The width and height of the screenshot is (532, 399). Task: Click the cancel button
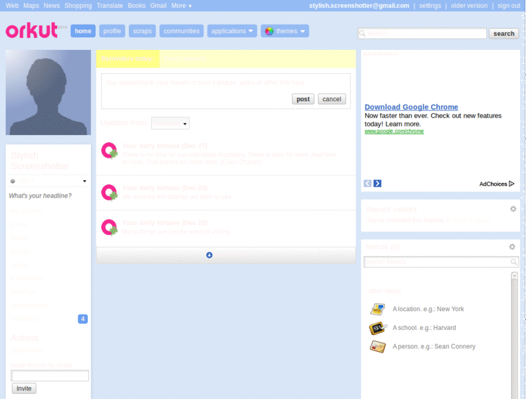(x=332, y=99)
